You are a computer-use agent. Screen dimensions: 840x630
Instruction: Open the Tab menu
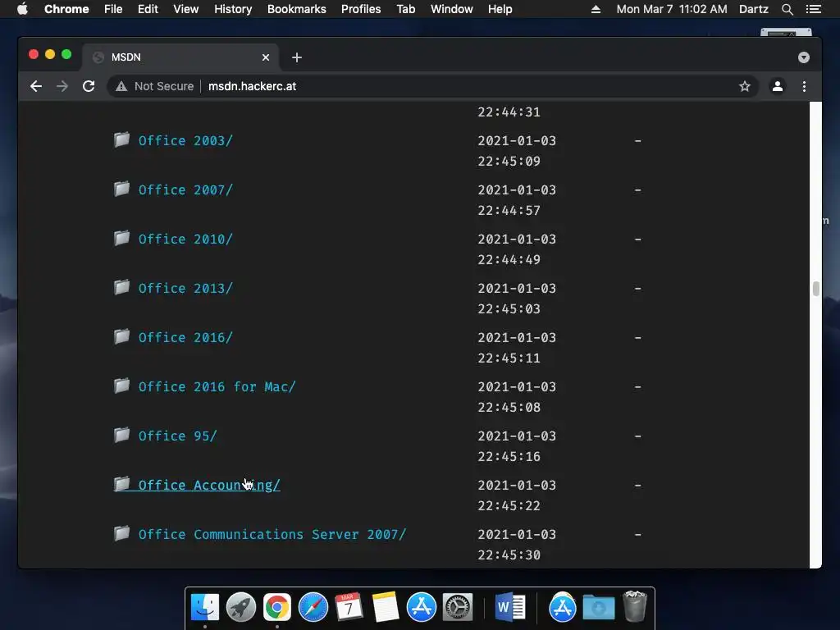[405, 9]
